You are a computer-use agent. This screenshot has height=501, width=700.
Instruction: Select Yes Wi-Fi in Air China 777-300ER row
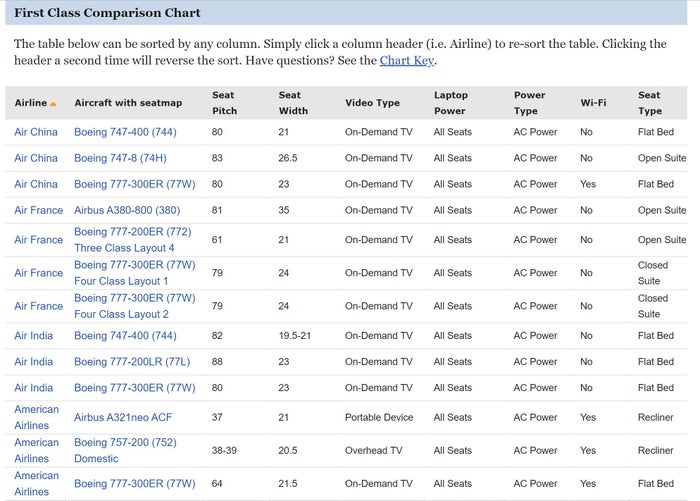(x=588, y=184)
